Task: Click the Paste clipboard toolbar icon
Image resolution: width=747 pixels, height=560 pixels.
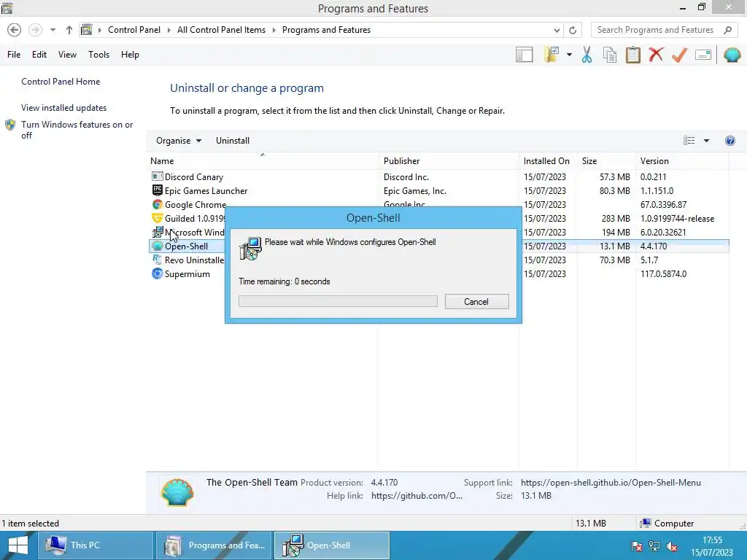Action: [632, 55]
